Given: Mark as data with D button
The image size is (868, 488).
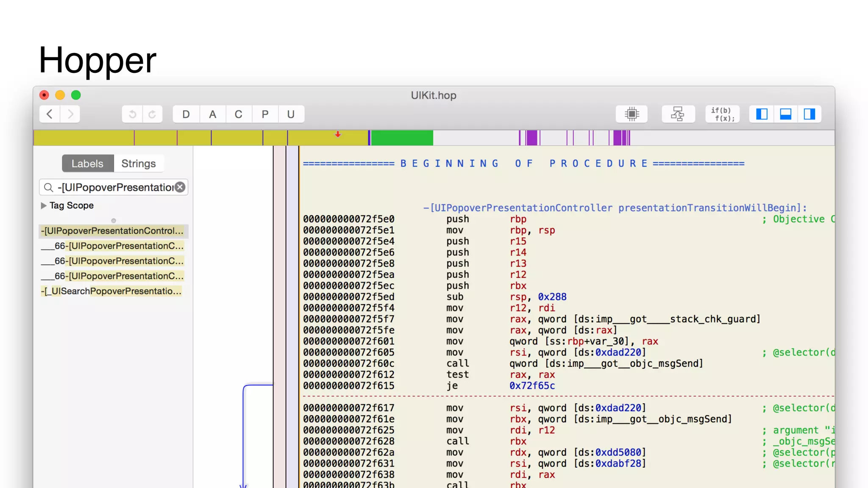Looking at the screenshot, I should 186,114.
